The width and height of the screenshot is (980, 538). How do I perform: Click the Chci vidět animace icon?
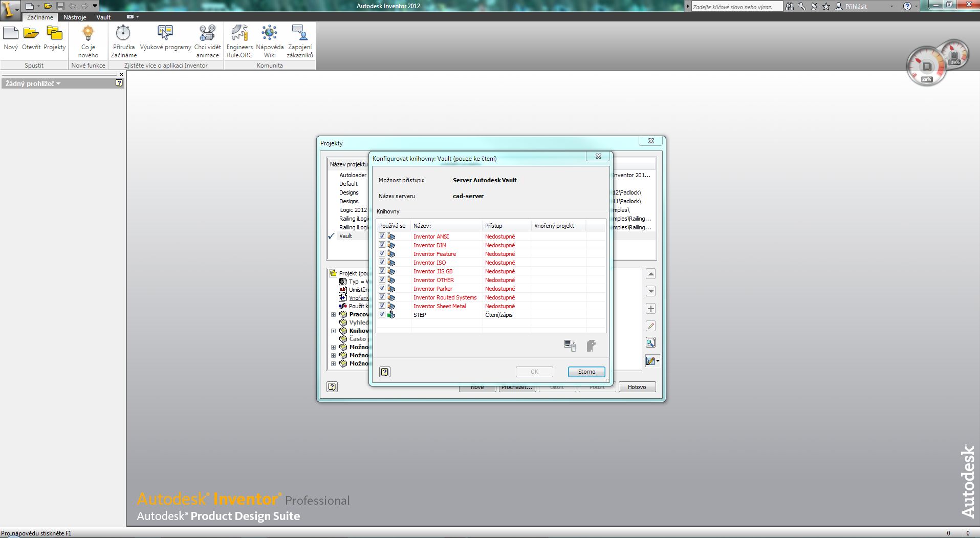pos(207,34)
